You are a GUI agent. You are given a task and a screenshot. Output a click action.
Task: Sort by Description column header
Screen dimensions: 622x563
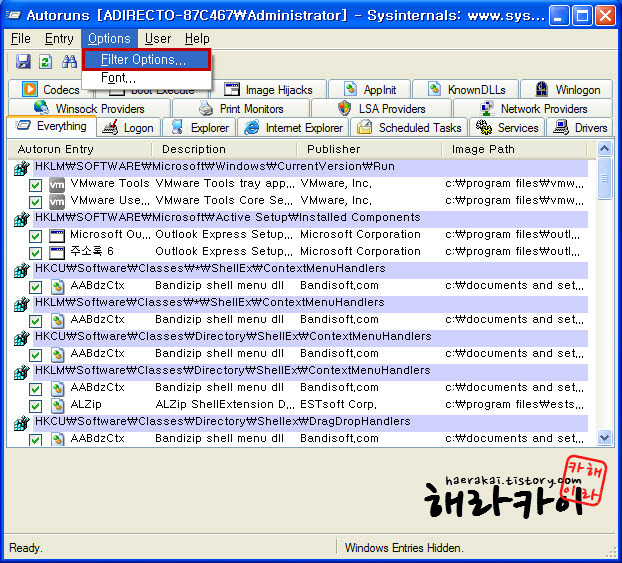pos(225,149)
